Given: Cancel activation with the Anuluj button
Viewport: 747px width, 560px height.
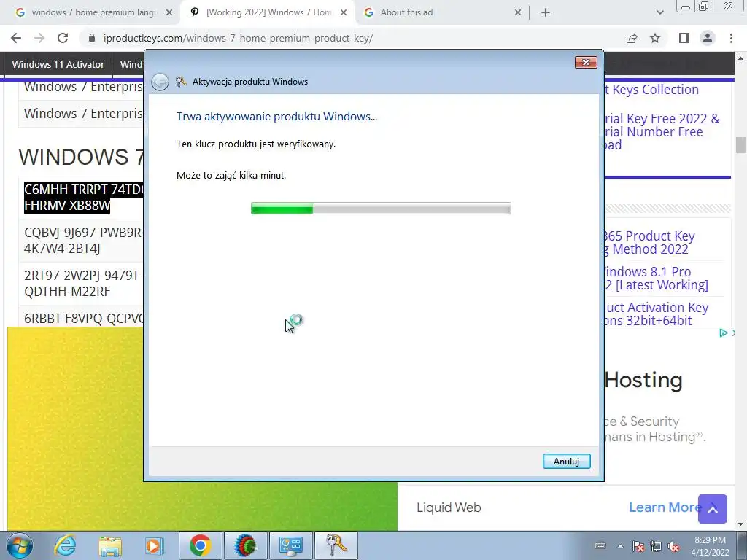Looking at the screenshot, I should [566, 461].
